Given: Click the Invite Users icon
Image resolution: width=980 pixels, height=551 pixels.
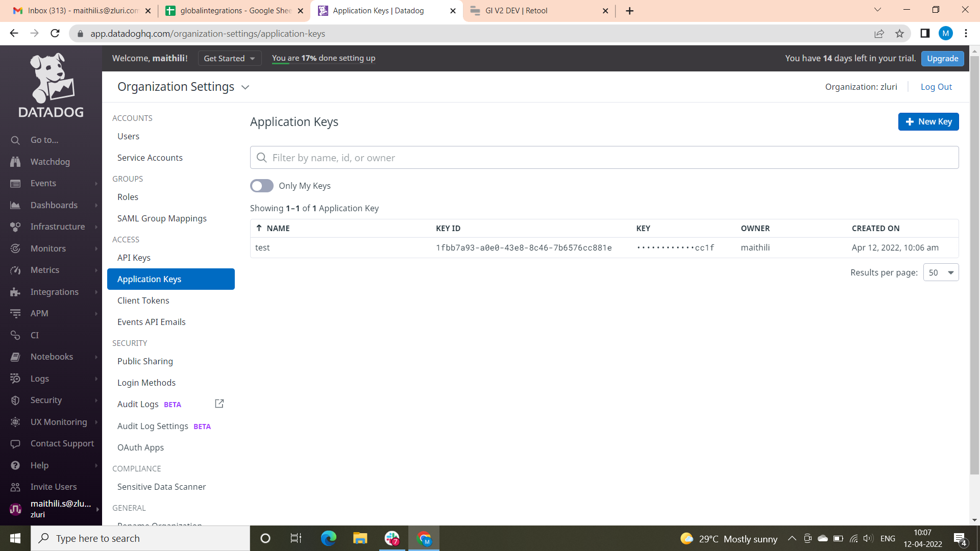Looking at the screenshot, I should (15, 487).
